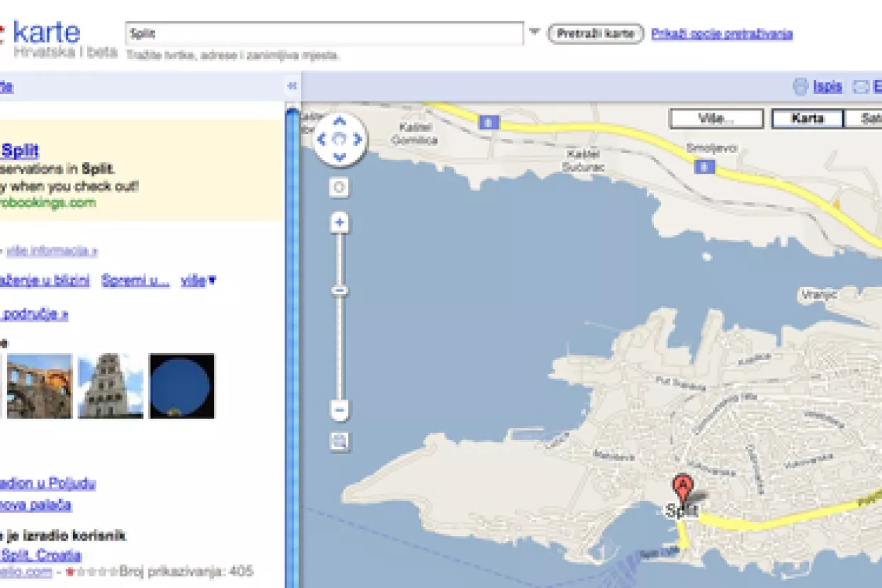Click the Pretraži karte button
The height and width of the screenshot is (588, 882).
click(x=596, y=34)
